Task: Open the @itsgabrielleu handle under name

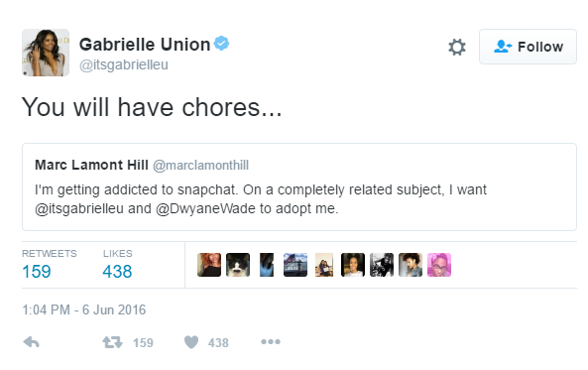Action: coord(124,64)
